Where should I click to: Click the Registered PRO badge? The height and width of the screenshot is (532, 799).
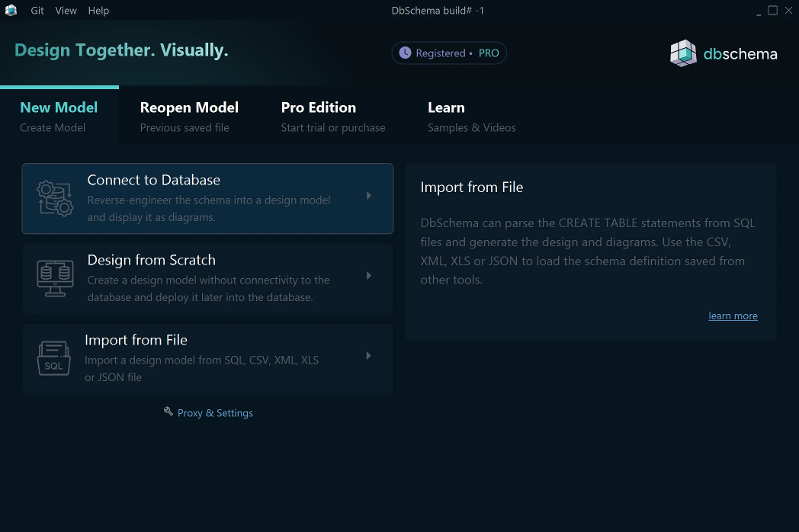pos(449,53)
